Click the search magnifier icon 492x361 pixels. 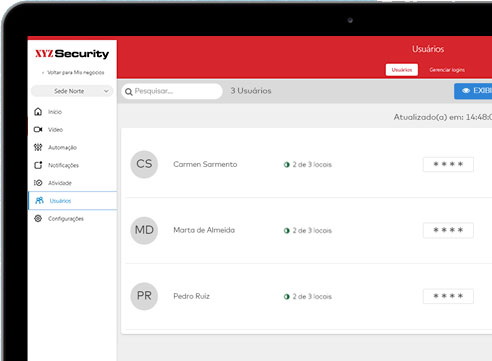[129, 92]
